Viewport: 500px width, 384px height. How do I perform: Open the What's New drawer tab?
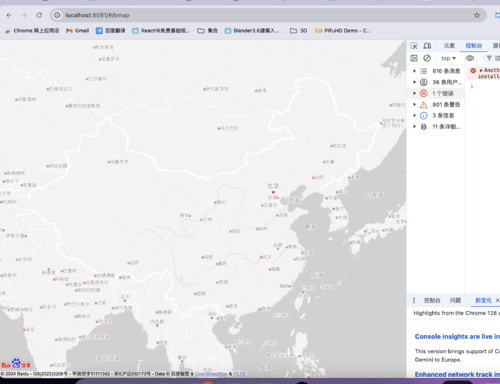point(483,300)
